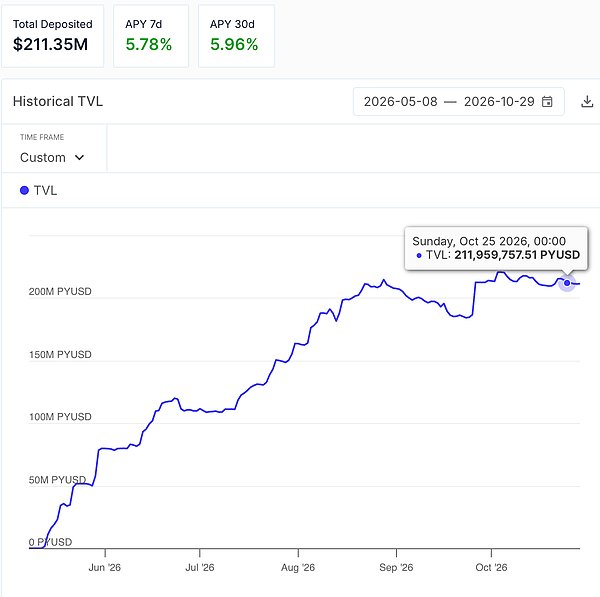The width and height of the screenshot is (600, 597).
Task: Click the Historical TVL heading
Action: pos(58,101)
